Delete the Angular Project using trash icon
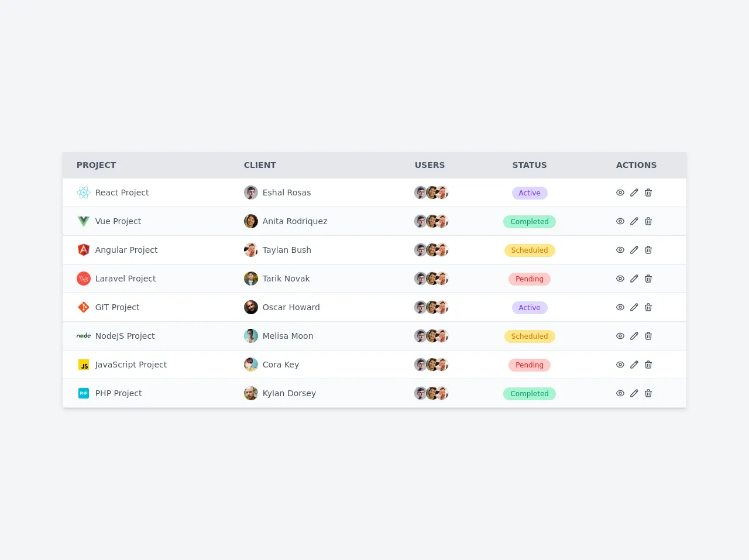Viewport: 749px width, 560px height. coord(648,250)
